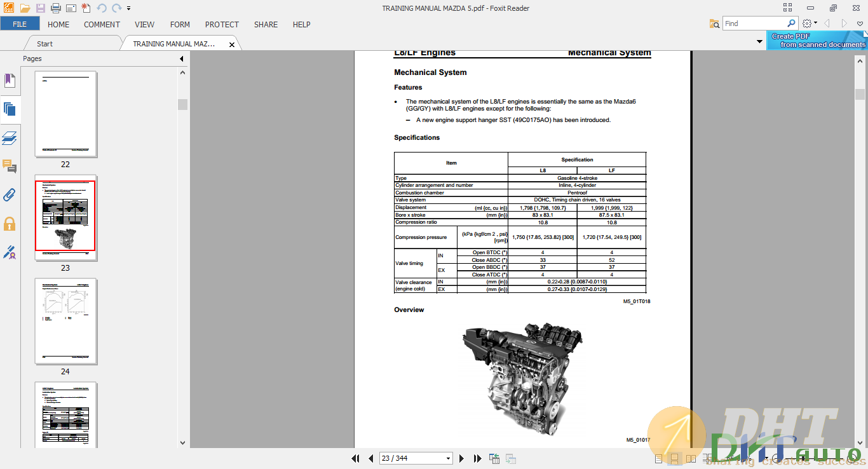Click the Next View icon
The image size is (868, 469).
click(510, 458)
